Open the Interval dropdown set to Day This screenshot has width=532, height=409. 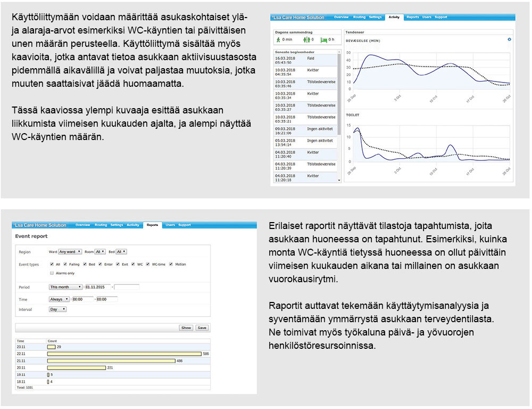[x=57, y=309]
